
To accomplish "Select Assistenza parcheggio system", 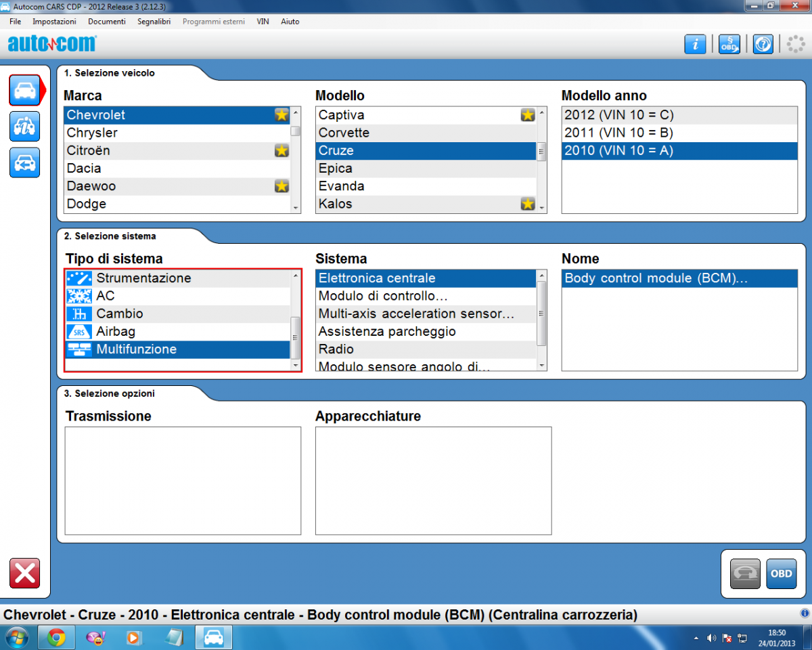I will click(x=426, y=332).
